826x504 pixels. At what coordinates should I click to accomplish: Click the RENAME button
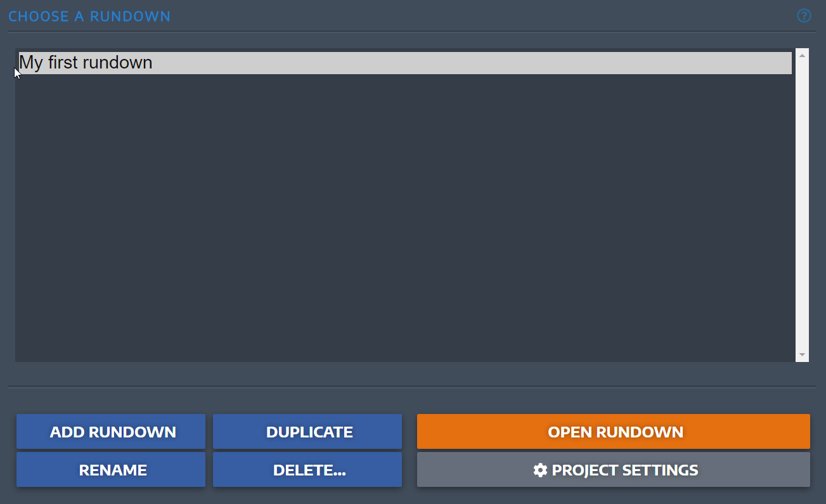(111, 470)
